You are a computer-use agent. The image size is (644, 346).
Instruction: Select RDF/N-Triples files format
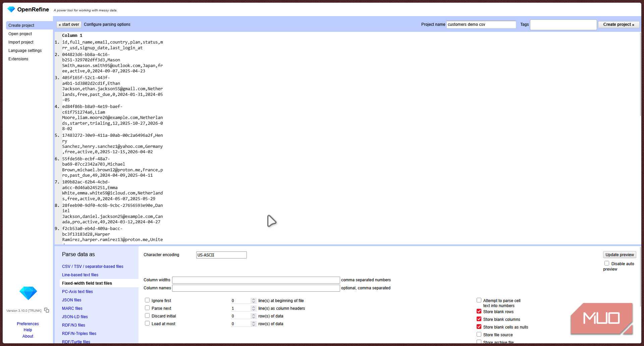coord(79,334)
